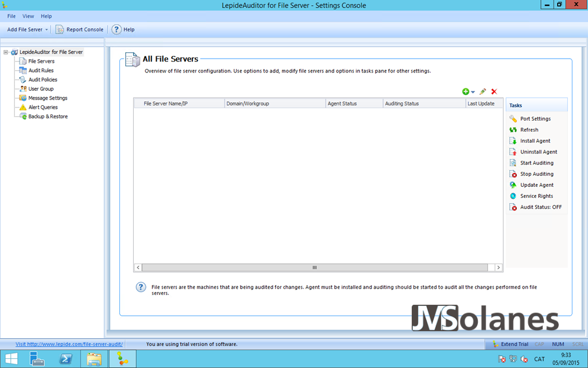This screenshot has height=368, width=588.
Task: Click the CAT input language indicator
Action: (x=539, y=359)
